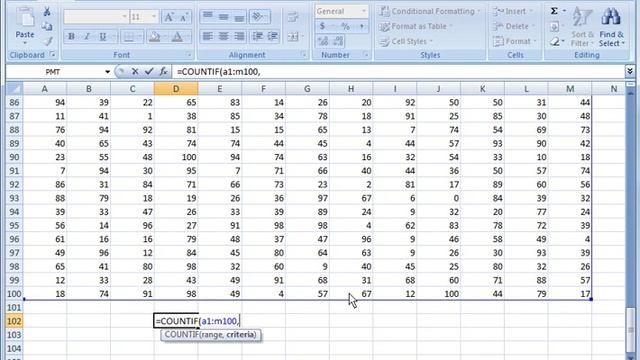Expand the formula bar
The image size is (640, 360).
[630, 71]
